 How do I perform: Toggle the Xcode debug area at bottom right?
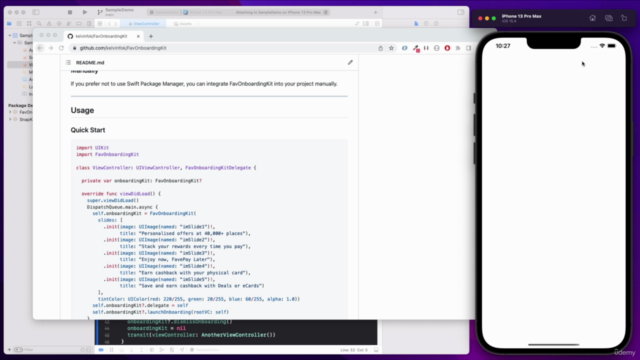pyautogui.click(x=376, y=350)
